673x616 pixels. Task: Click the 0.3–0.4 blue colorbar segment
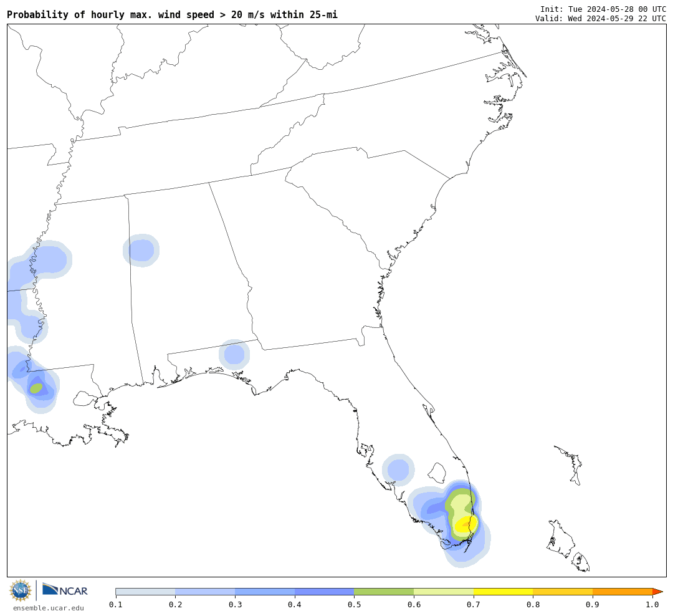(x=265, y=592)
